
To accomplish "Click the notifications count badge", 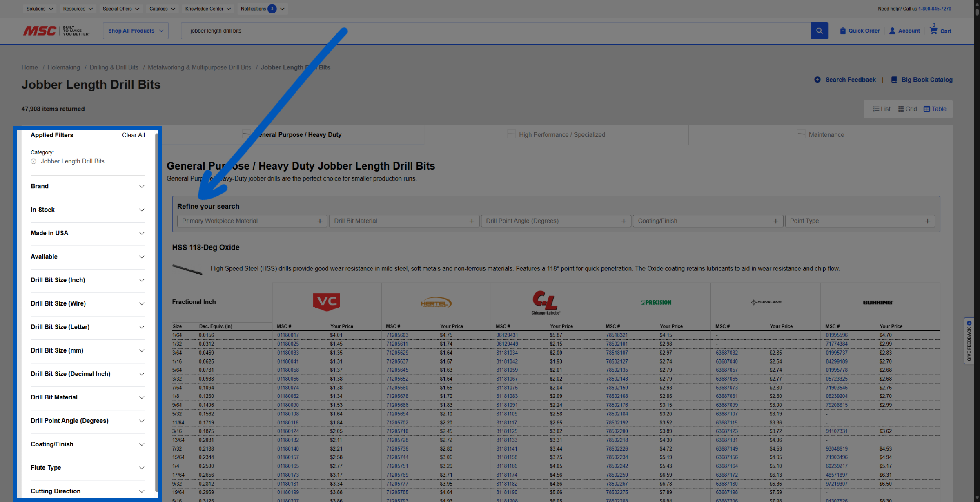I will (272, 9).
